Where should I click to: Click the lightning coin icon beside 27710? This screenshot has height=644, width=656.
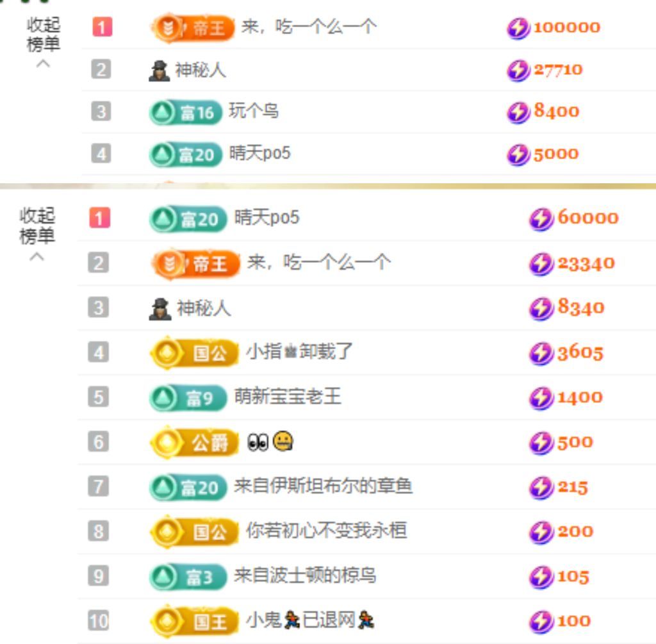pos(518,70)
